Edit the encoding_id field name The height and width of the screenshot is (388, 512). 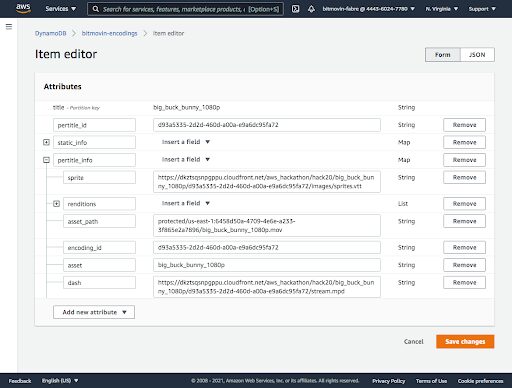click(99, 248)
